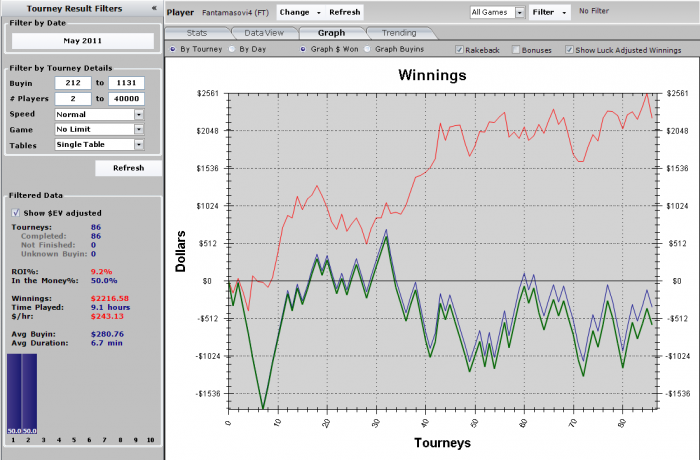700x460 pixels.
Task: Switch to the Trending tab
Action: tap(399, 33)
